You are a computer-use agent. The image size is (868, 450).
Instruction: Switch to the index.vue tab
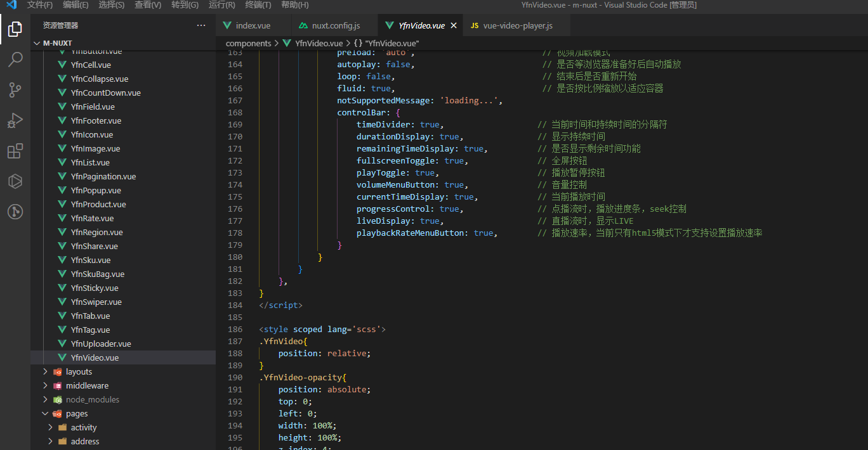(253, 26)
